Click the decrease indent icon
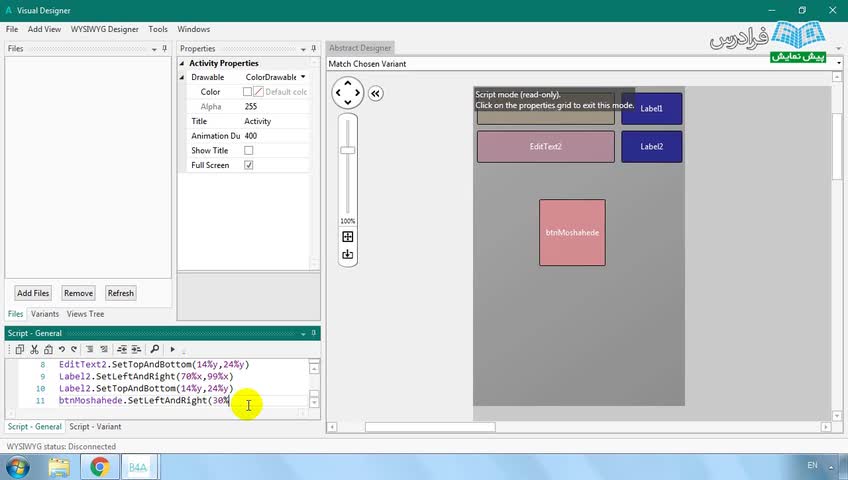Screen dimensions: 848x480 tap(122, 349)
